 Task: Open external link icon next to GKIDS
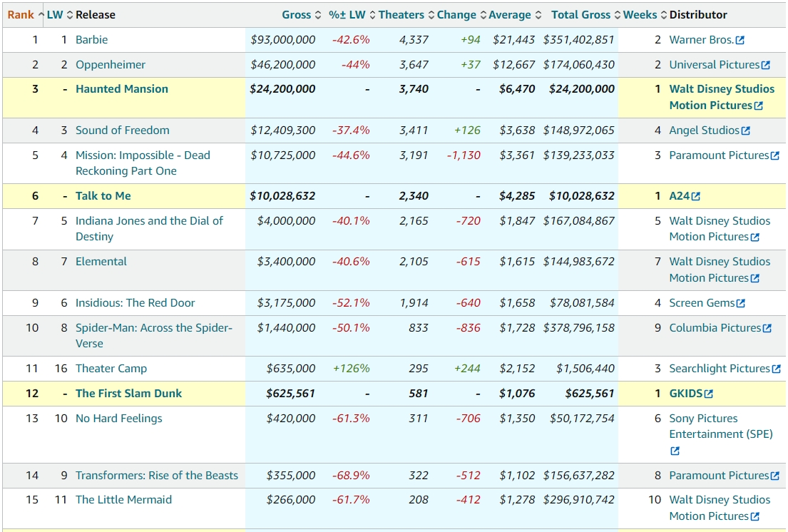pos(709,394)
